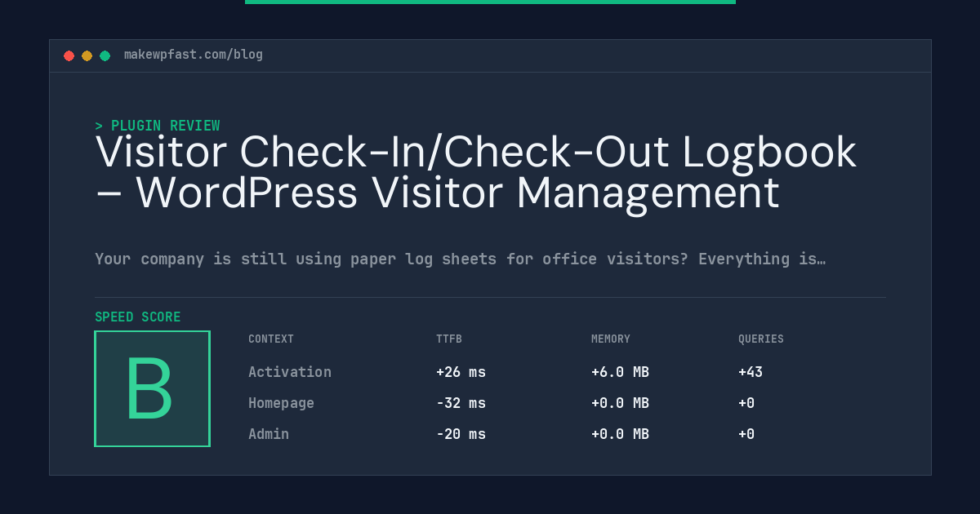Click the TTFB column header

click(x=449, y=339)
